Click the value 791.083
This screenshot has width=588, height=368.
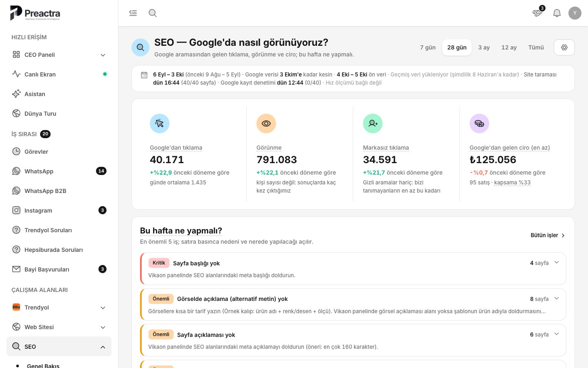click(x=276, y=159)
